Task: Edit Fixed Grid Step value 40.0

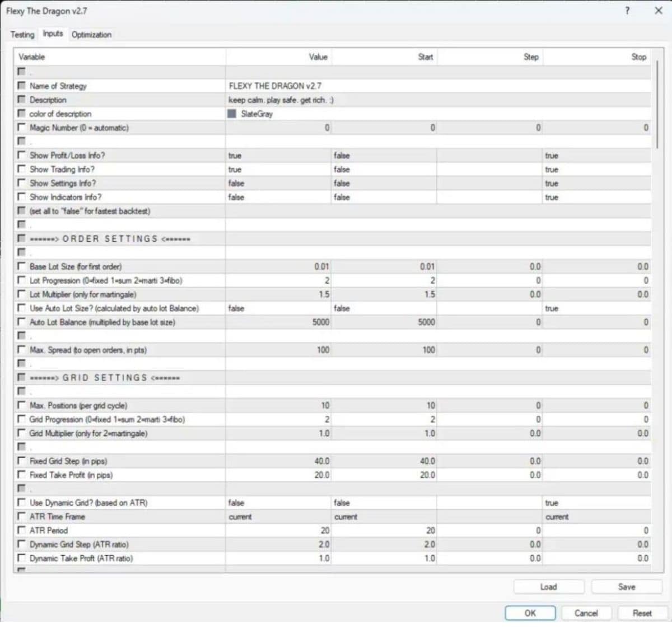Action: [278, 461]
